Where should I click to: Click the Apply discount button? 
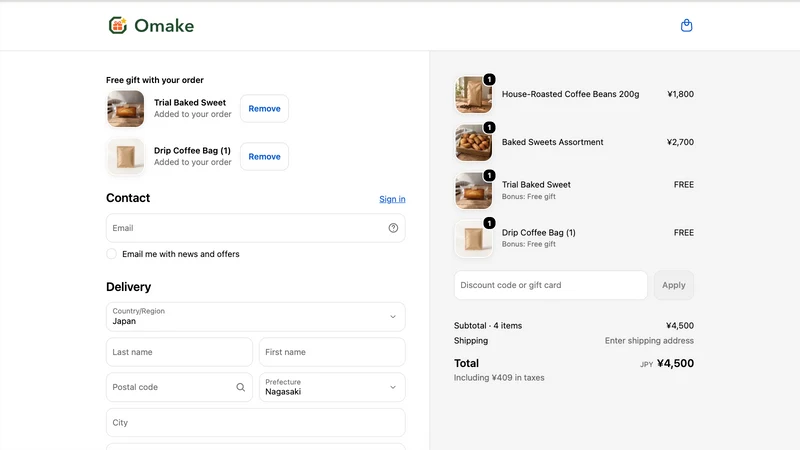pos(673,285)
